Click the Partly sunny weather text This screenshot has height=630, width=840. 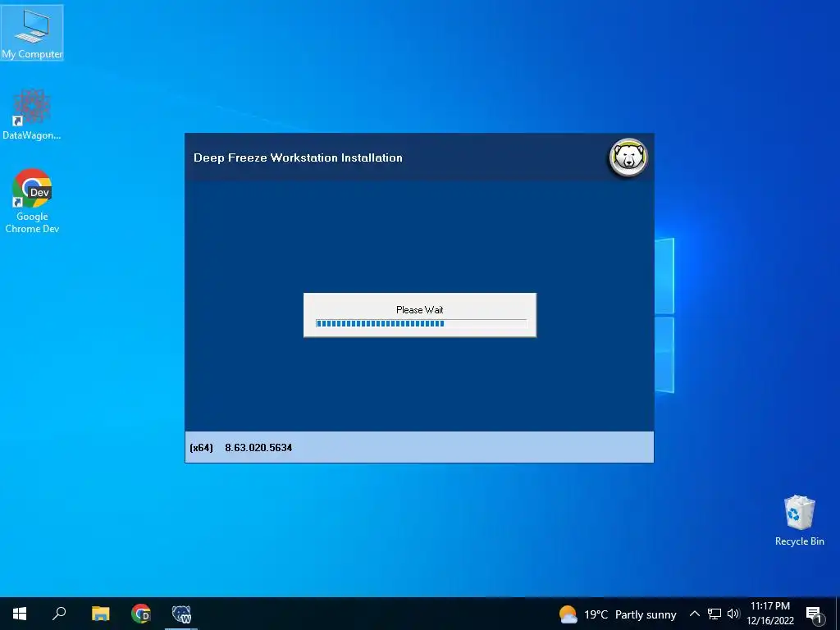(646, 614)
